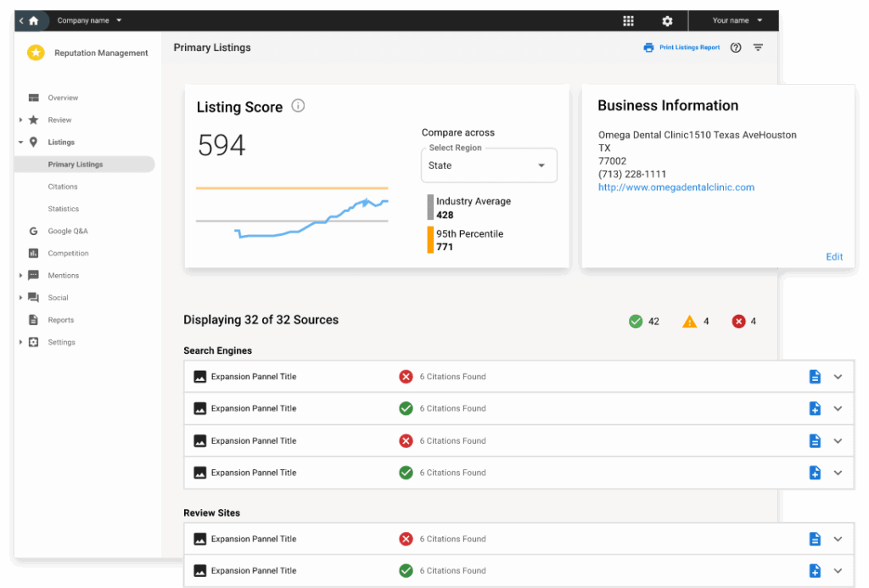Open the help question-mark icon
The height and width of the screenshot is (588, 869).
pos(735,48)
